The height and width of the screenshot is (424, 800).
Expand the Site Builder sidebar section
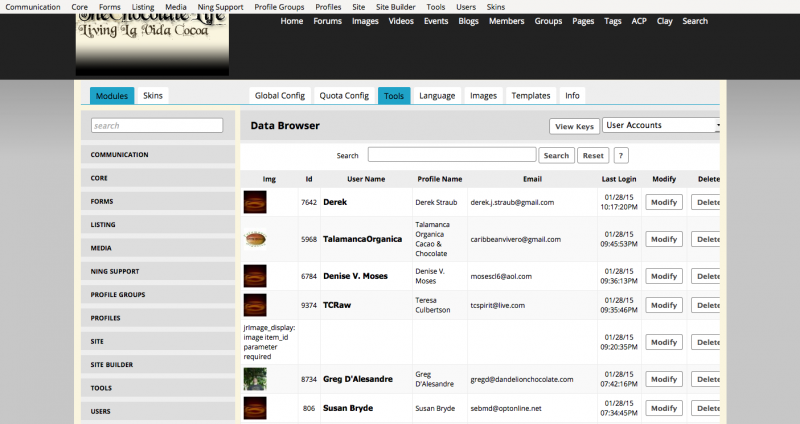click(158, 365)
